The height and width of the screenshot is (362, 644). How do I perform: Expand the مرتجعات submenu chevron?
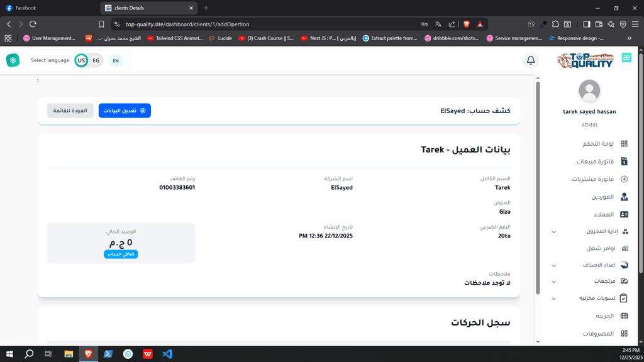553,282
